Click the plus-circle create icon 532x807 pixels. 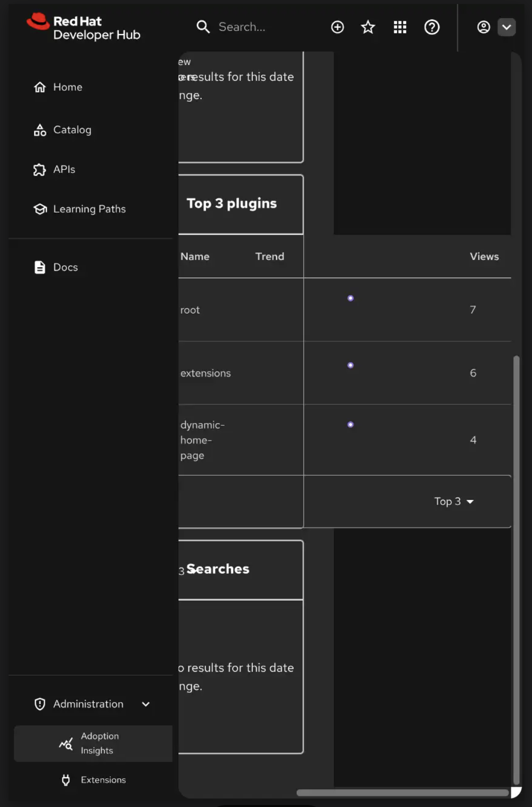pyautogui.click(x=337, y=27)
